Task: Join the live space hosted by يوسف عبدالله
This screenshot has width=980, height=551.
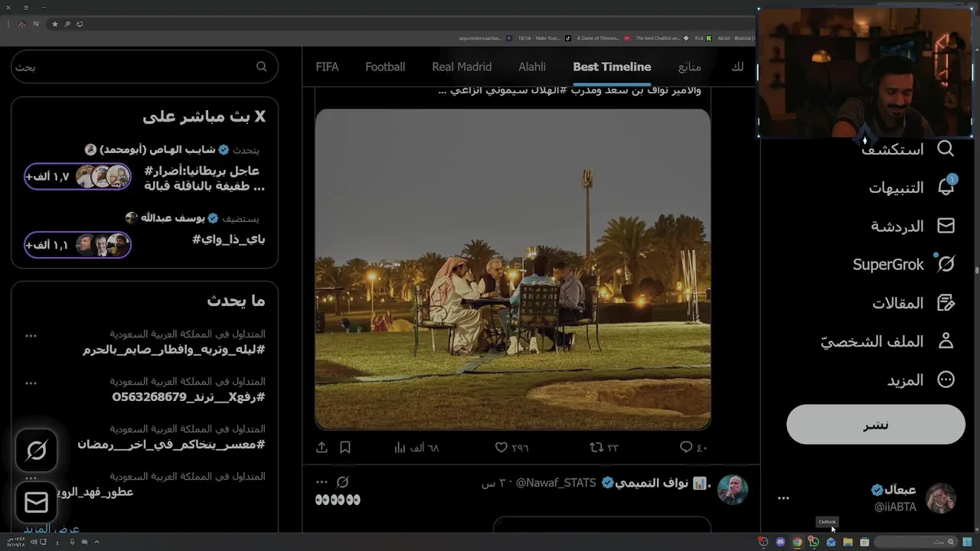Action: point(77,245)
